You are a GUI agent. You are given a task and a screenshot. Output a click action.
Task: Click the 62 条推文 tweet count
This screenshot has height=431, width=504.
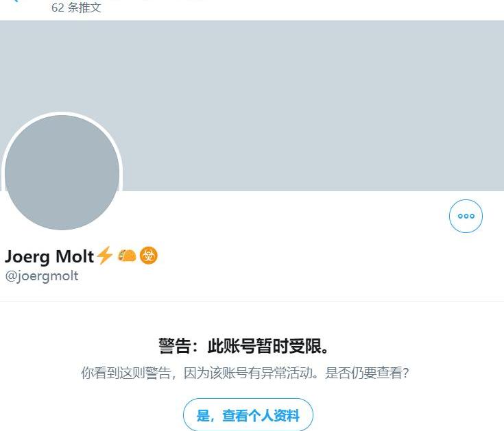pos(77,8)
